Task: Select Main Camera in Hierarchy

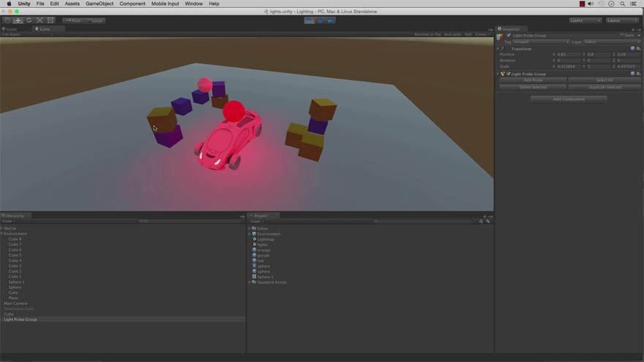Action: [x=15, y=303]
